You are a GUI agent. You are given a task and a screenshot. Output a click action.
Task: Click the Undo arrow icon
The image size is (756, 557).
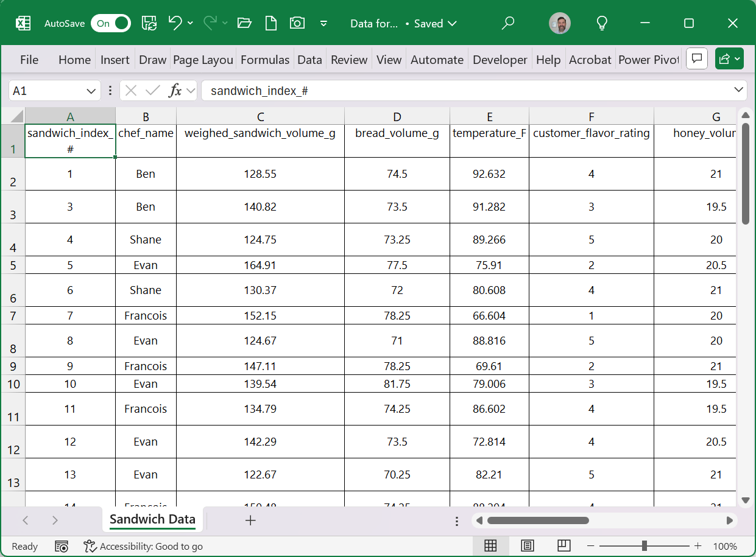click(x=175, y=23)
